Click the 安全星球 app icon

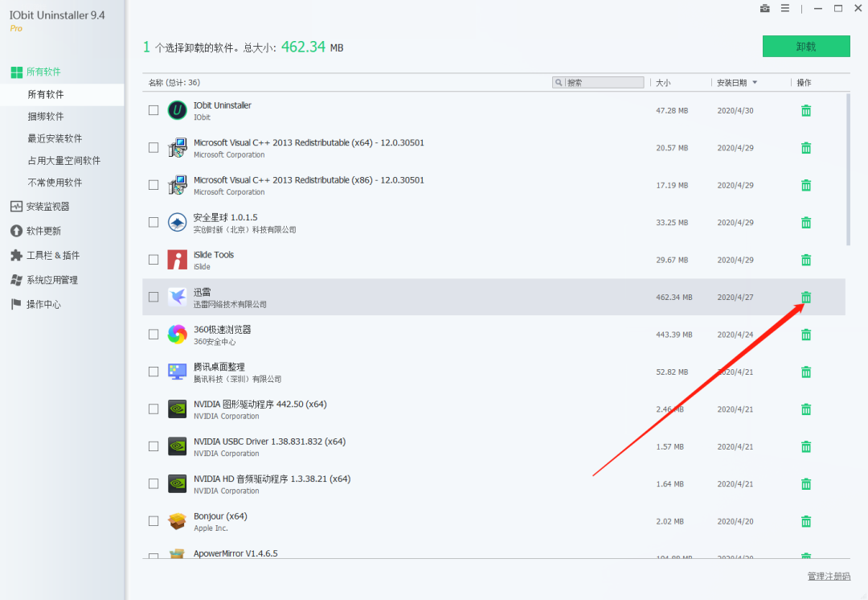(x=177, y=222)
